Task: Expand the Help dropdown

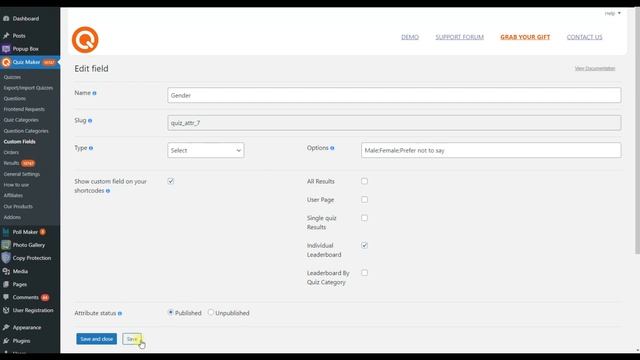Action: pos(613,13)
